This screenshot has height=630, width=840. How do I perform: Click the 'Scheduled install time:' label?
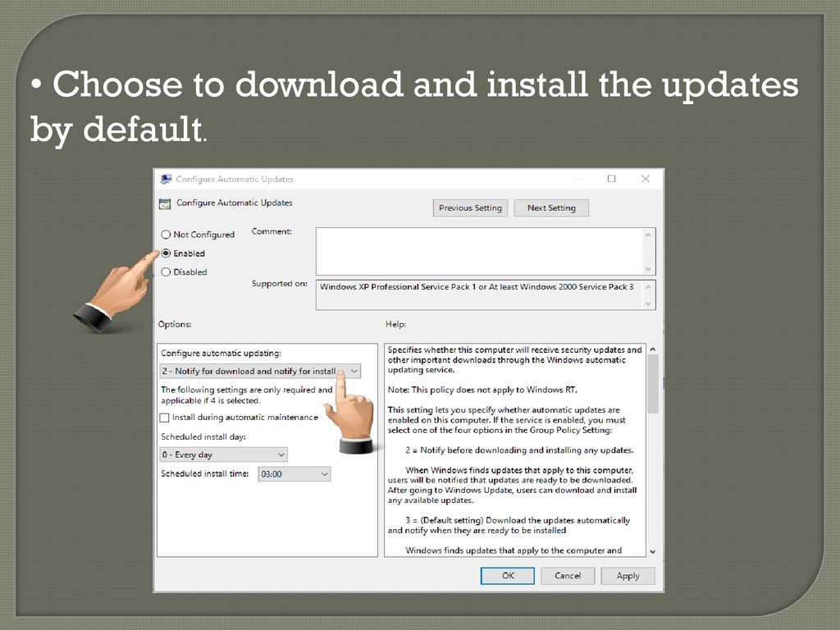coord(205,474)
